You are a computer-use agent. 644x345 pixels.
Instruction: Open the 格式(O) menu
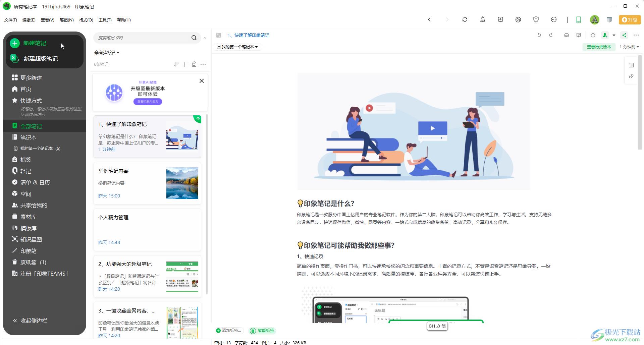[x=86, y=20]
